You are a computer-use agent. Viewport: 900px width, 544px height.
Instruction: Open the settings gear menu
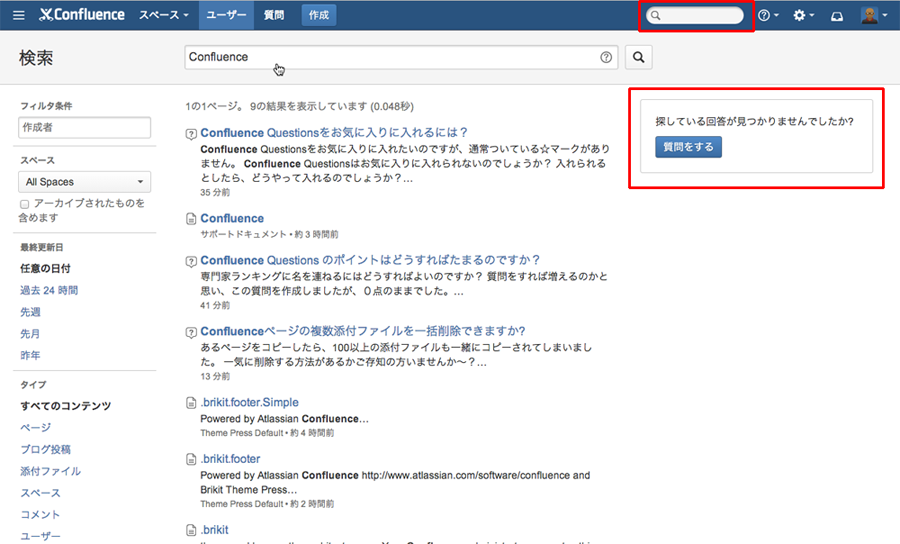point(803,15)
